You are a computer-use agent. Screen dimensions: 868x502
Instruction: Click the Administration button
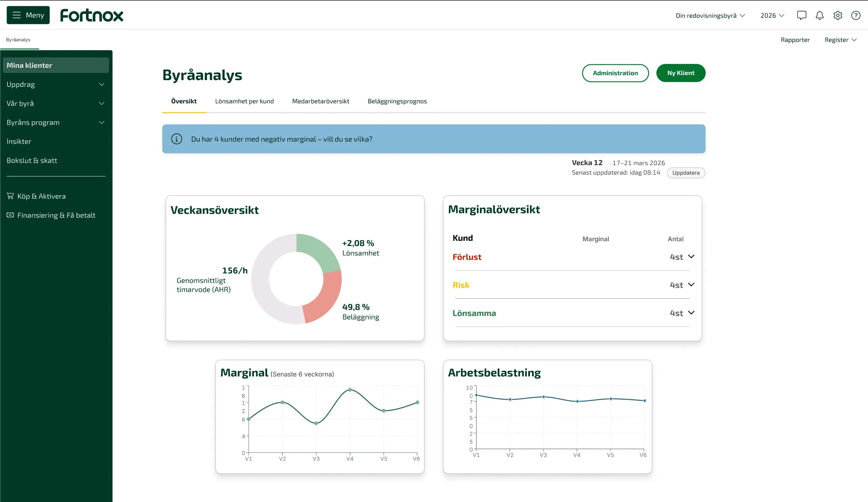(x=615, y=73)
